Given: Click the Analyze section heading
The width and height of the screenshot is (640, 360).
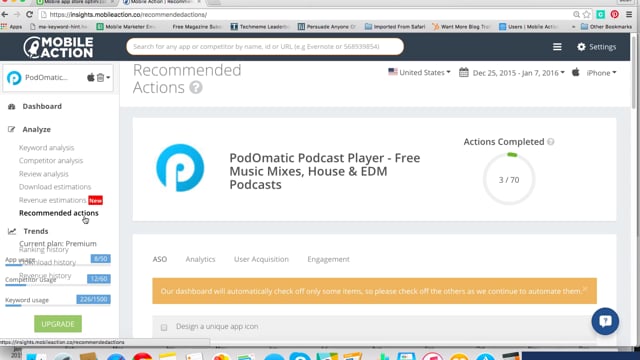Looking at the screenshot, I should point(37,129).
